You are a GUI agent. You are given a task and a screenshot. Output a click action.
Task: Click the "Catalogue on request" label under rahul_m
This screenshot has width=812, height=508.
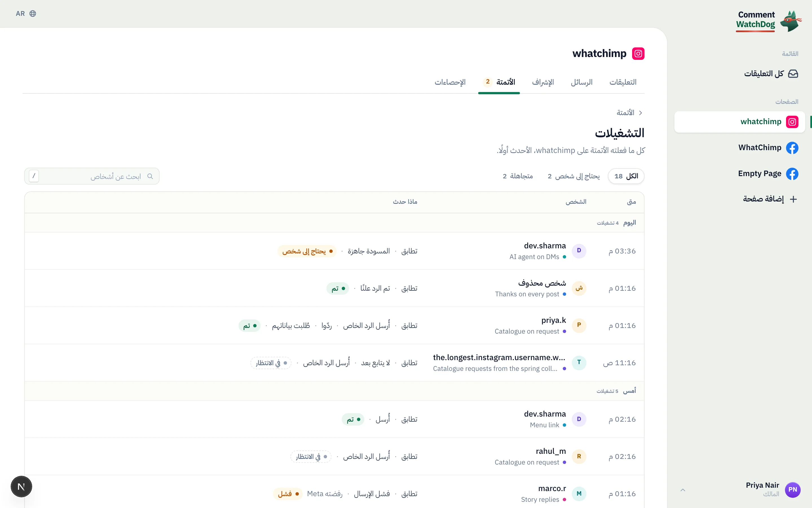(x=527, y=462)
